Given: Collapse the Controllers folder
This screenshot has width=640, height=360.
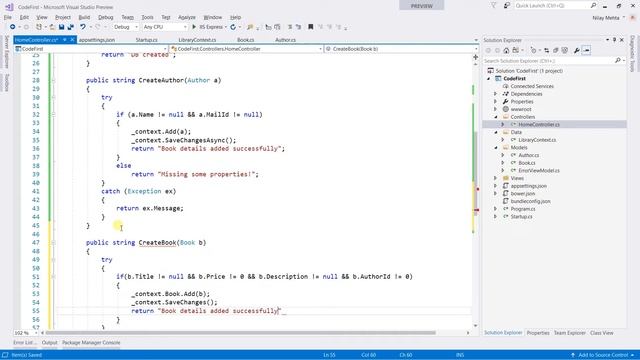Looking at the screenshot, I should click(496, 117).
